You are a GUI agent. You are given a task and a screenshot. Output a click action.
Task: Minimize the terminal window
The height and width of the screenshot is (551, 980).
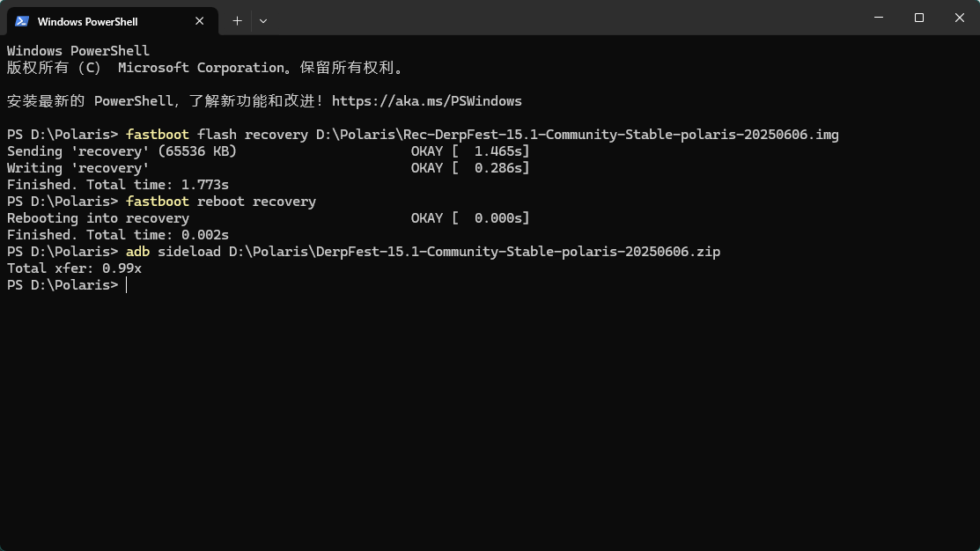(x=879, y=18)
